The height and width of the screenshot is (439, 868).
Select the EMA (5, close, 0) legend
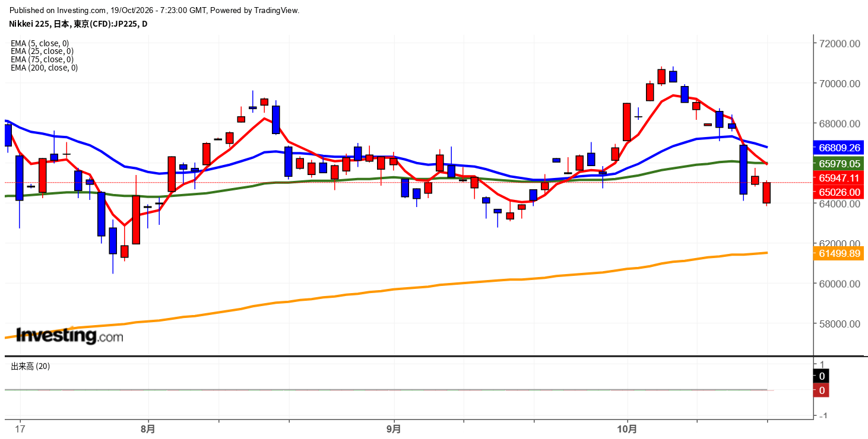[x=40, y=43]
